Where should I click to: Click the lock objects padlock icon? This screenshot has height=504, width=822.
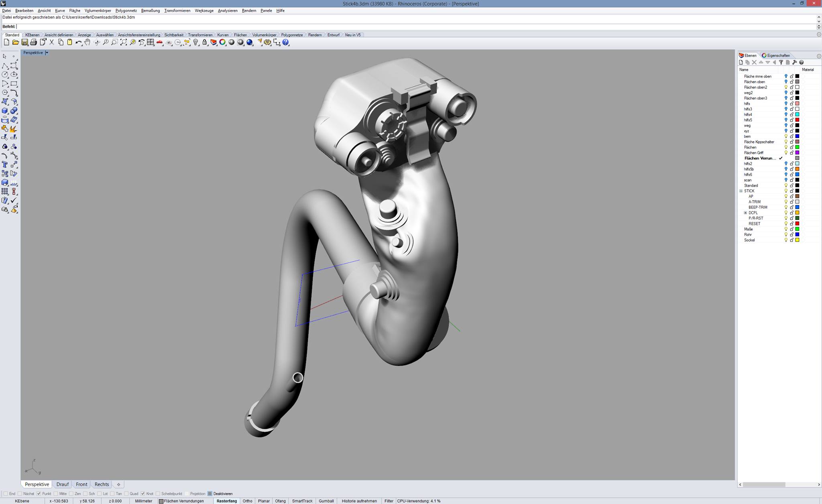(205, 43)
